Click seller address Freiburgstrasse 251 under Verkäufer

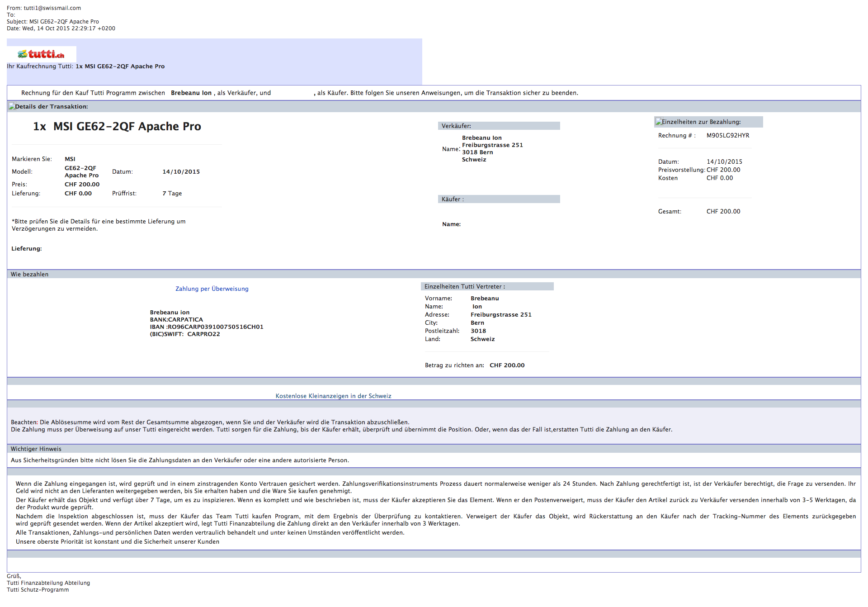coord(492,145)
